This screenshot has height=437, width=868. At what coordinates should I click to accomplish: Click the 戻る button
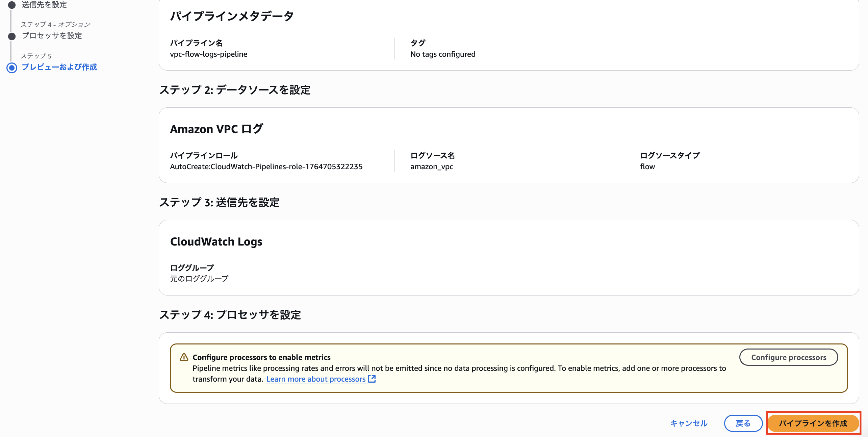(743, 423)
